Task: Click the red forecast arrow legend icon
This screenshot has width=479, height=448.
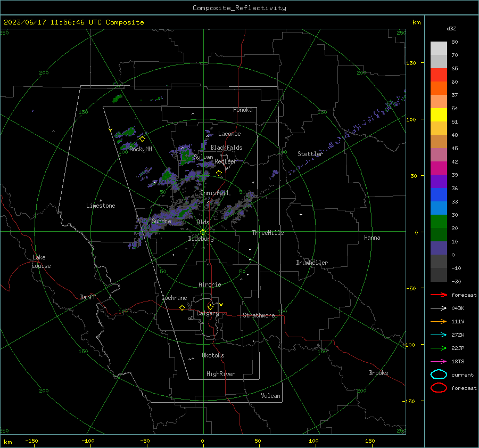Action: 439,295
